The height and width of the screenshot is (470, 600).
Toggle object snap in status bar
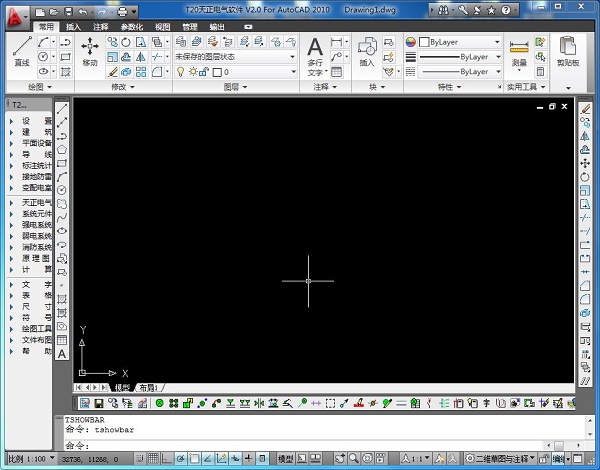pos(194,458)
